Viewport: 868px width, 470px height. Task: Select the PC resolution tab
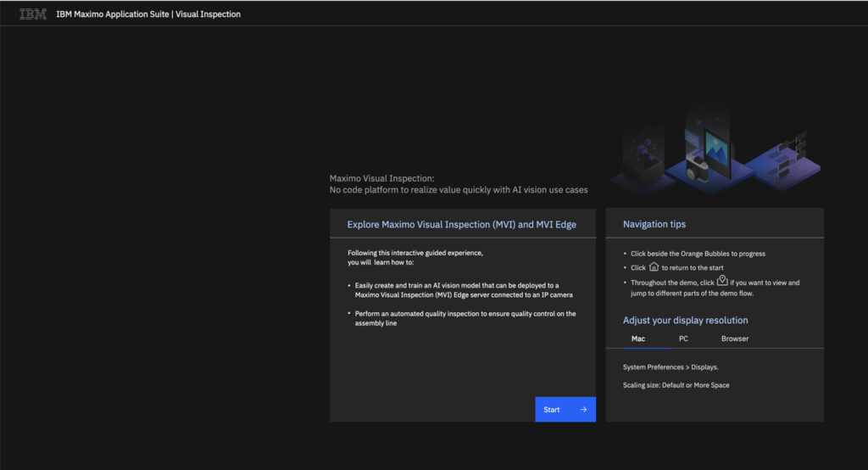point(683,339)
